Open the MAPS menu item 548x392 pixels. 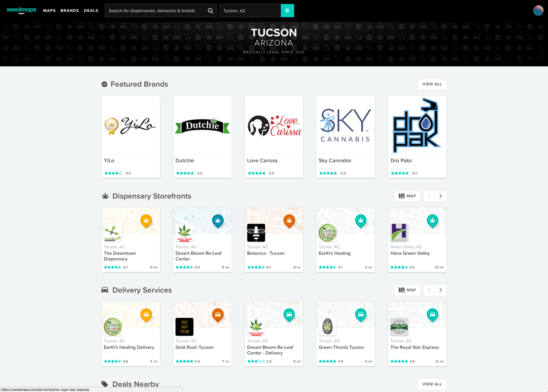[49, 11]
